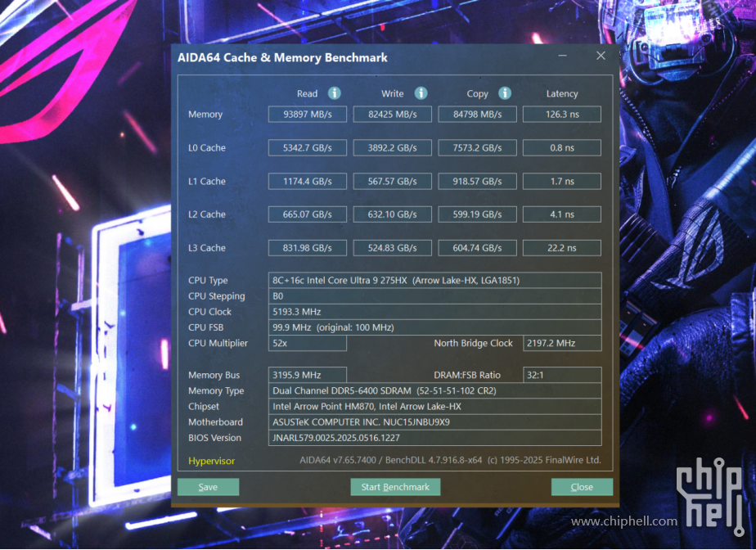Click L2 Cache Read value 665.07 GB/s

point(308,214)
